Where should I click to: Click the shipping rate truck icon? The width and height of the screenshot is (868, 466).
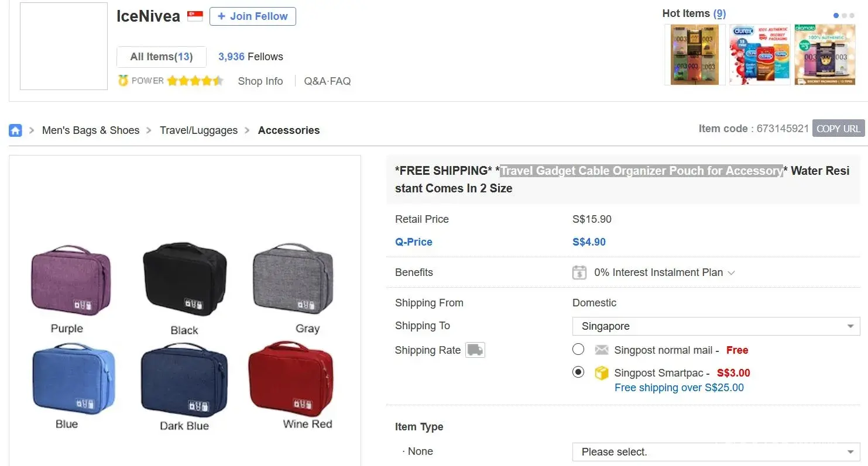(475, 350)
